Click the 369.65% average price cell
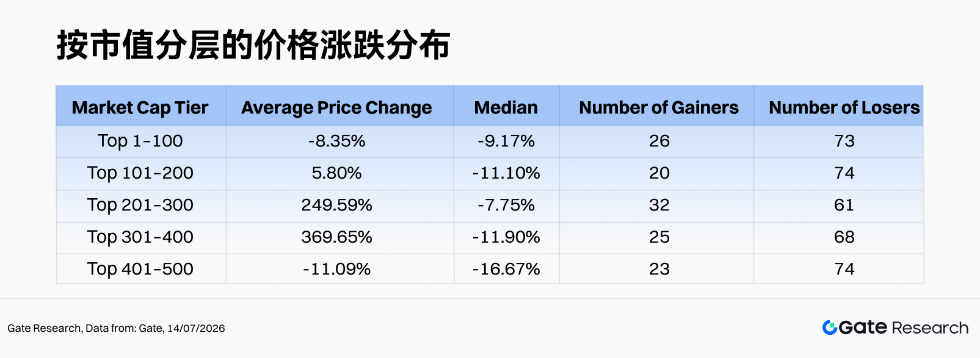This screenshot has width=980, height=358. click(x=336, y=237)
